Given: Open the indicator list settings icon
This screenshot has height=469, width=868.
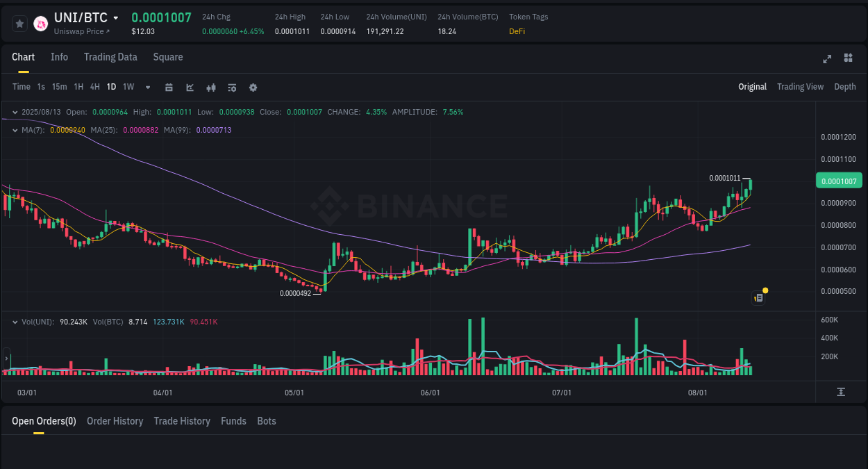Looking at the screenshot, I should (x=231, y=87).
